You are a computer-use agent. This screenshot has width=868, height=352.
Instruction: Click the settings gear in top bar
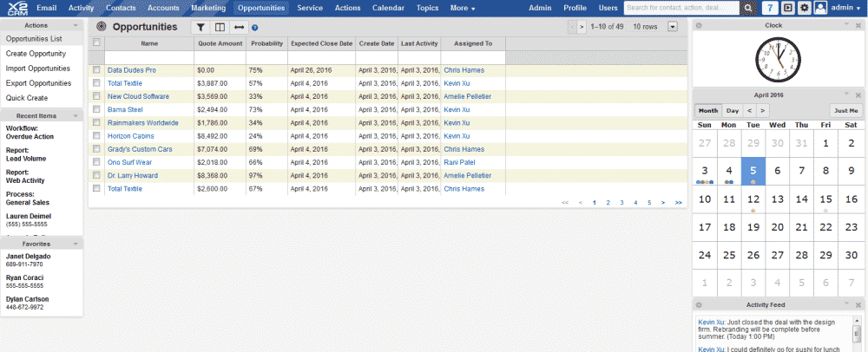804,8
